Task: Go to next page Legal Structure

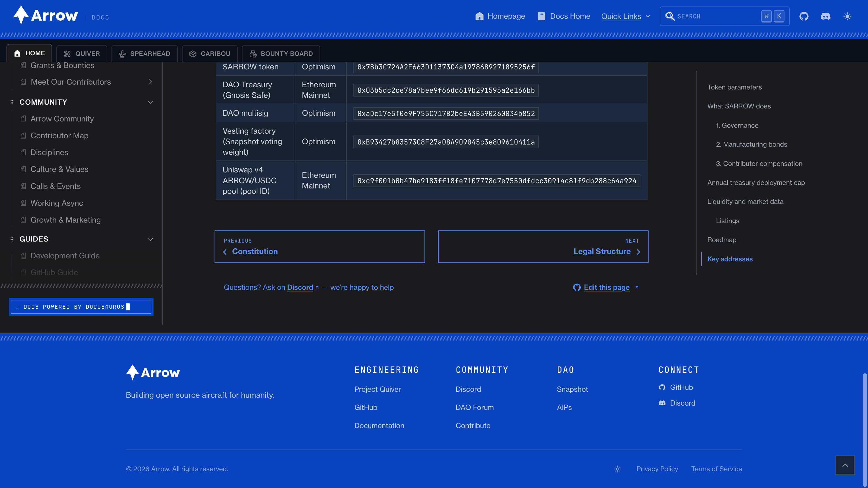Action: tap(543, 246)
